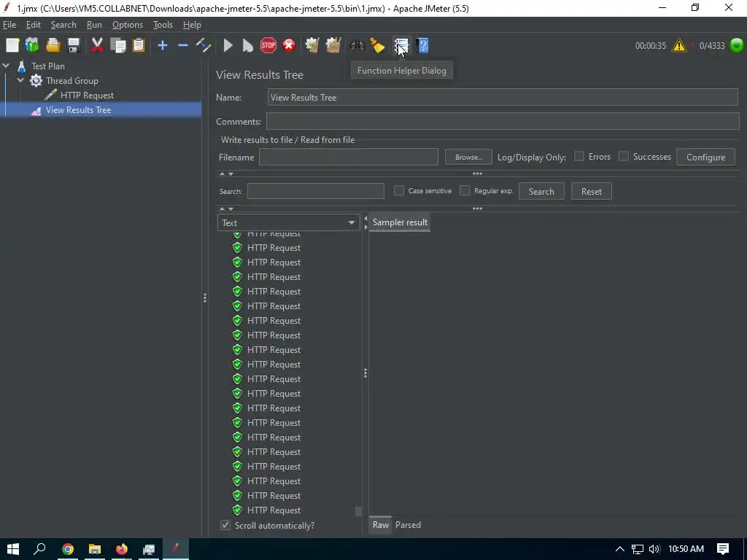
Task: Click the minus Collapse All icon
Action: click(x=183, y=45)
